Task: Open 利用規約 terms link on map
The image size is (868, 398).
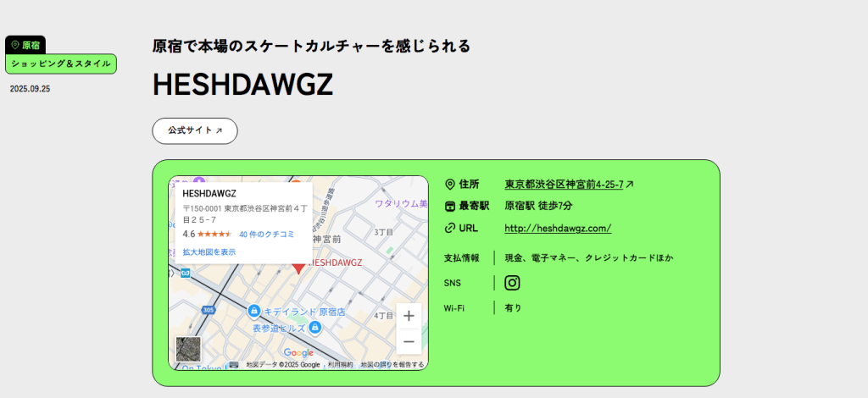Action: (x=340, y=365)
